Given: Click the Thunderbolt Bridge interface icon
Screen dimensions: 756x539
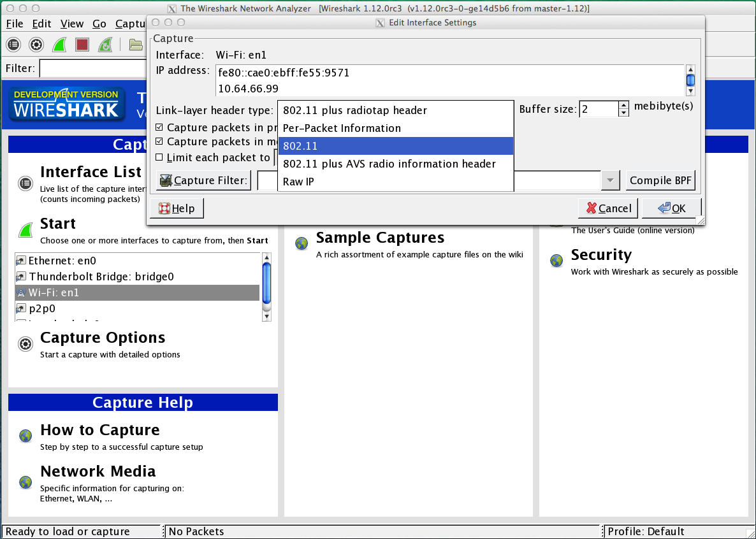Looking at the screenshot, I should pyautogui.click(x=21, y=277).
